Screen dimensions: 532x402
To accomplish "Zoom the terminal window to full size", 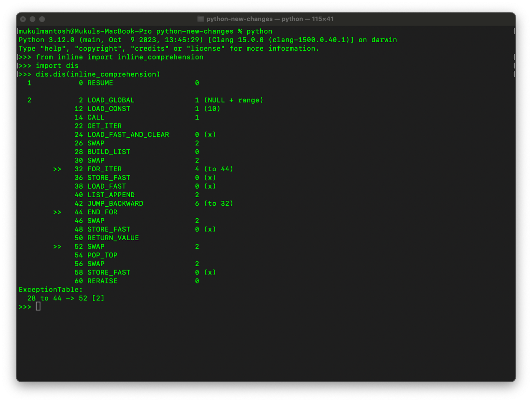I will click(x=42, y=19).
